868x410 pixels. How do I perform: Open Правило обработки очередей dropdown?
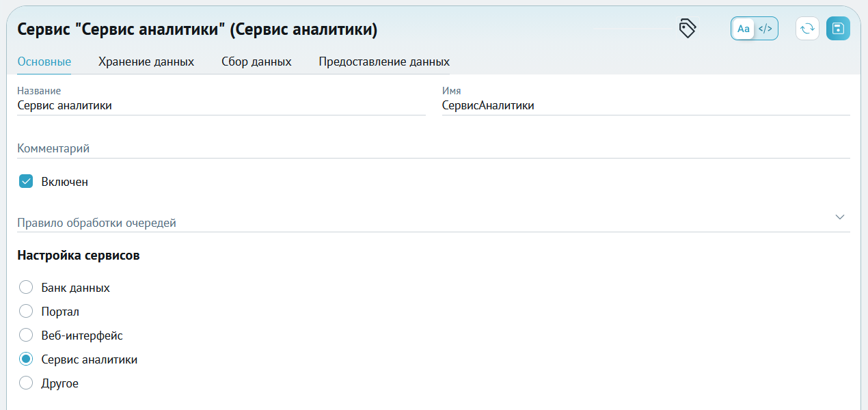[433, 223]
